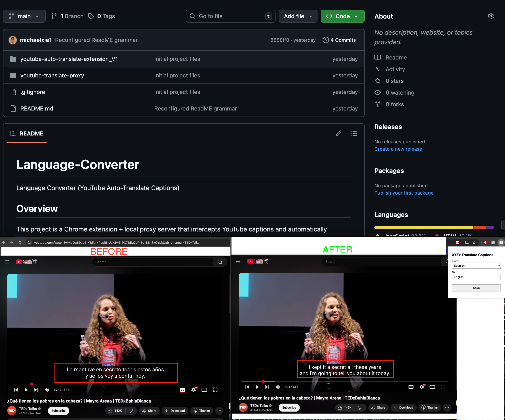Open more actions ellipsis in AFTER panel

[447, 407]
